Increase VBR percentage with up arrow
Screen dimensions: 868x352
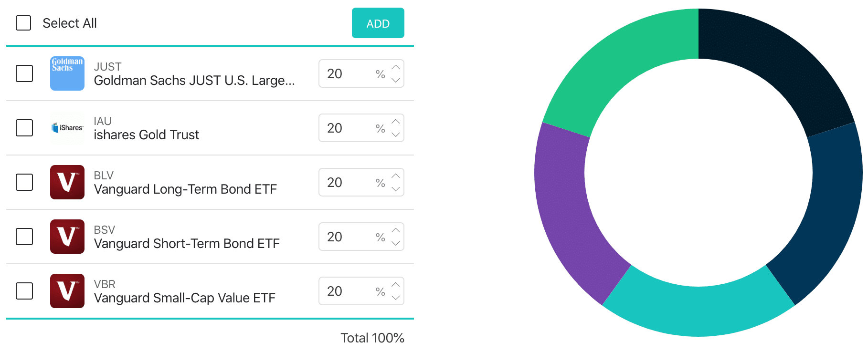click(x=396, y=285)
